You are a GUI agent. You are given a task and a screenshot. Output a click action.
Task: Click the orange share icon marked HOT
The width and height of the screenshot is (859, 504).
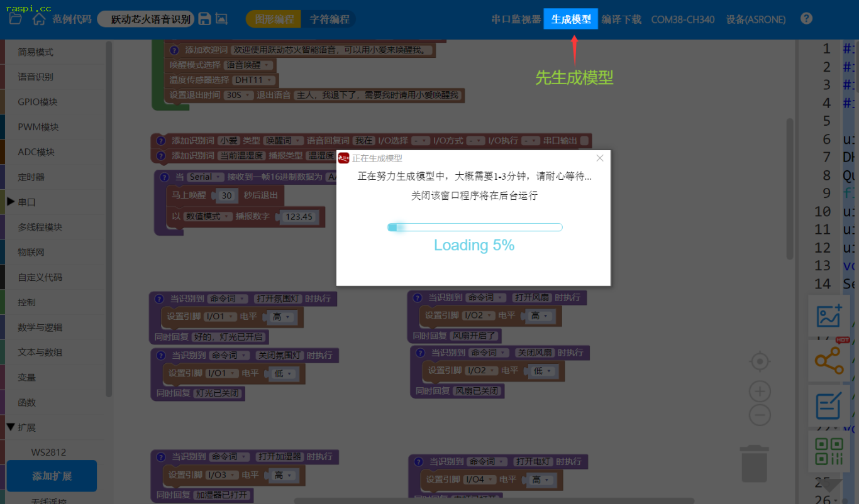pyautogui.click(x=829, y=361)
